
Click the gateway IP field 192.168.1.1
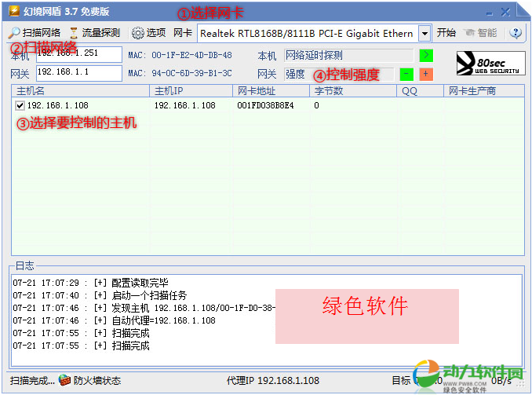coord(78,73)
